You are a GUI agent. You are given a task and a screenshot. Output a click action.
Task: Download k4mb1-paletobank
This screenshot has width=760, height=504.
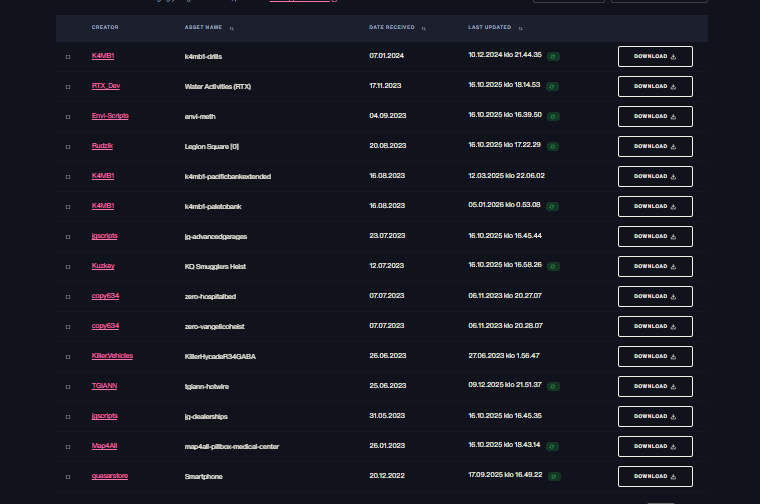pos(655,207)
